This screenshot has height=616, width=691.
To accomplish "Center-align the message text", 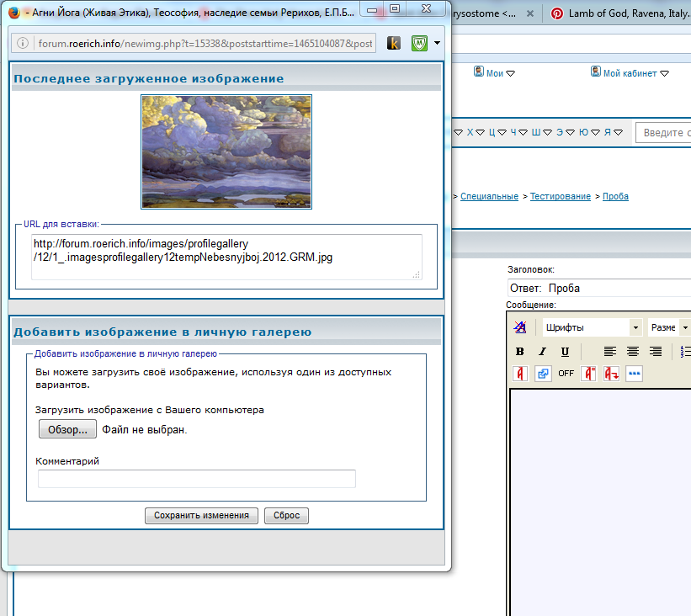I will pyautogui.click(x=633, y=352).
